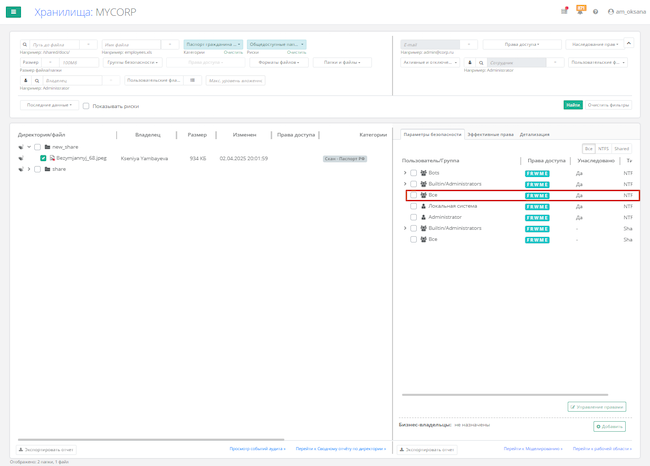Enable the Показывать риски checkbox
This screenshot has height=466, width=650.
(x=86, y=106)
